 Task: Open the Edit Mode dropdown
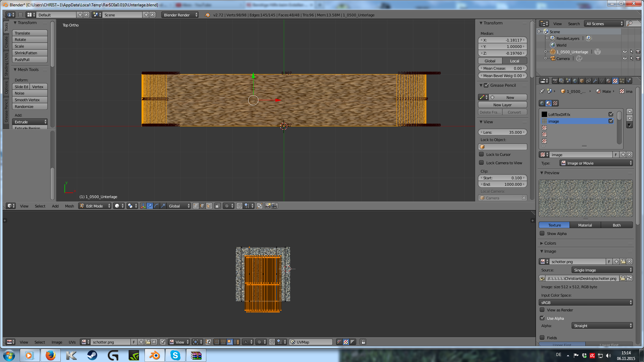(x=95, y=206)
